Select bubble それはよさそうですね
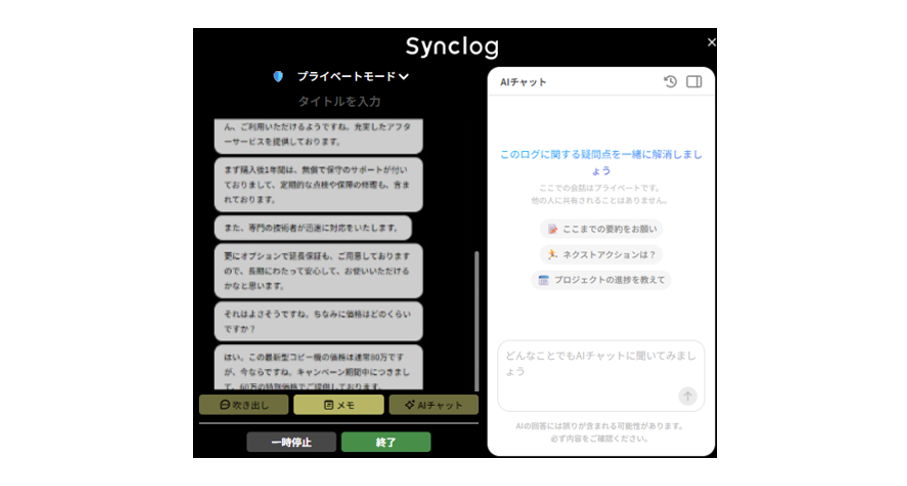This screenshot has height=486, width=907. (x=318, y=321)
